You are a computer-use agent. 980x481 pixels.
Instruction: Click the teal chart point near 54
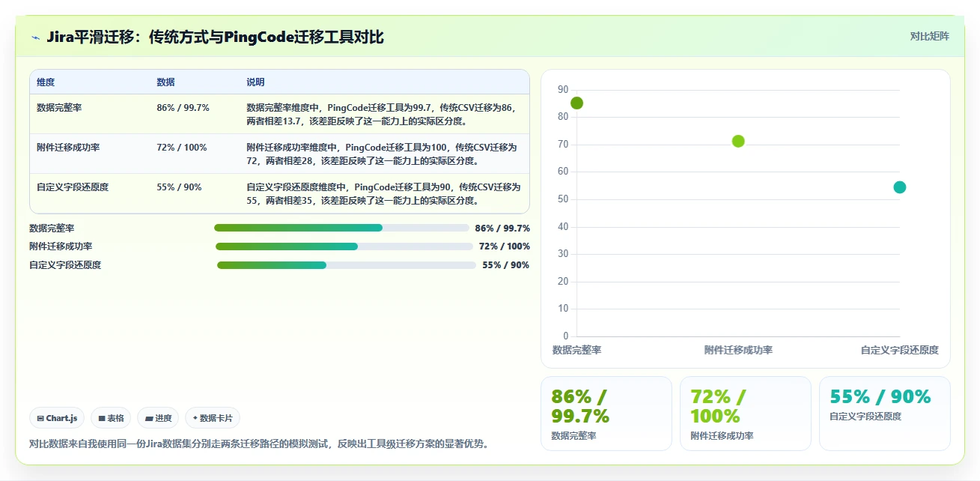click(900, 187)
